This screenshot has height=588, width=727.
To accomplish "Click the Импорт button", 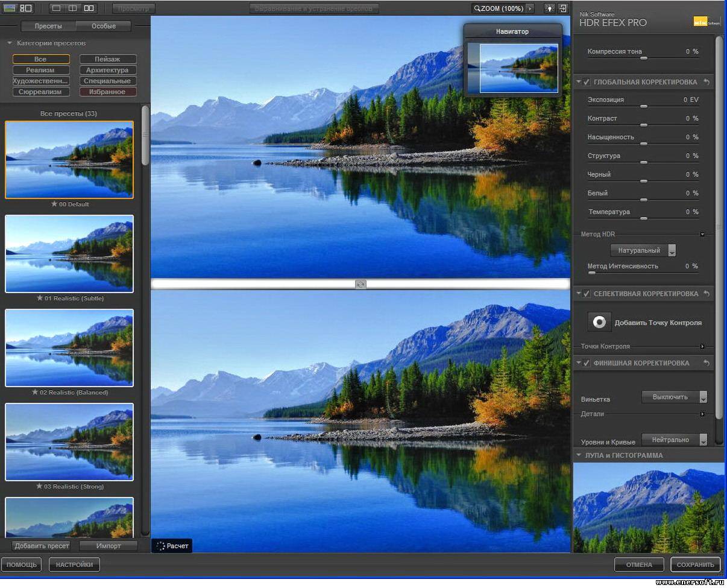I will click(x=109, y=546).
